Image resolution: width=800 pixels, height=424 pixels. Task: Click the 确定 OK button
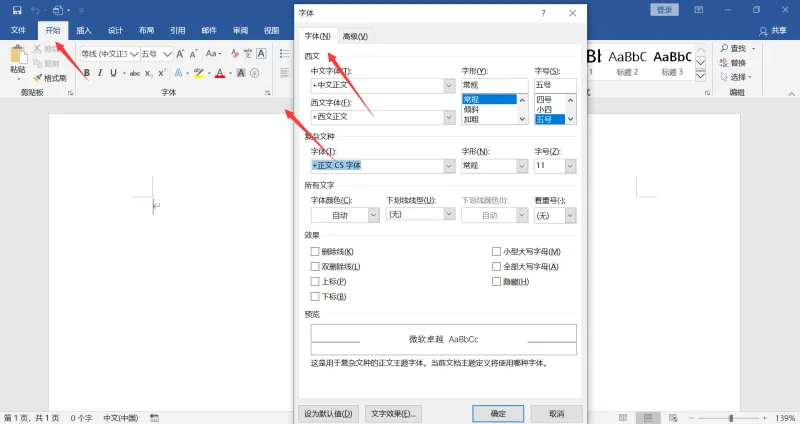pos(498,414)
